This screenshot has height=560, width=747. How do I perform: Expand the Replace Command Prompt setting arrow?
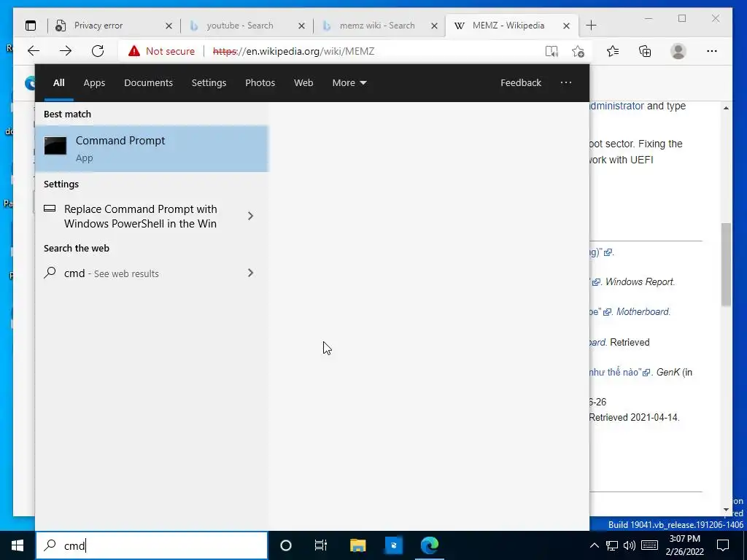[251, 216]
